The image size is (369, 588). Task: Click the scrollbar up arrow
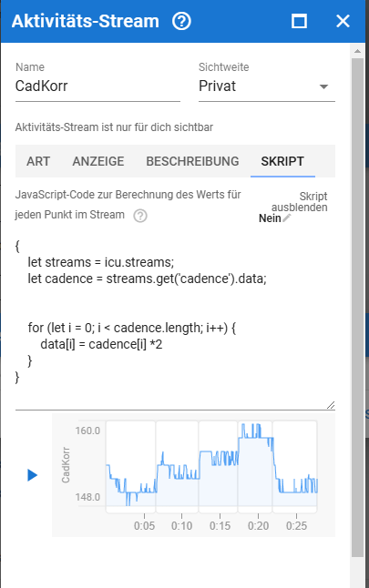pos(357,51)
